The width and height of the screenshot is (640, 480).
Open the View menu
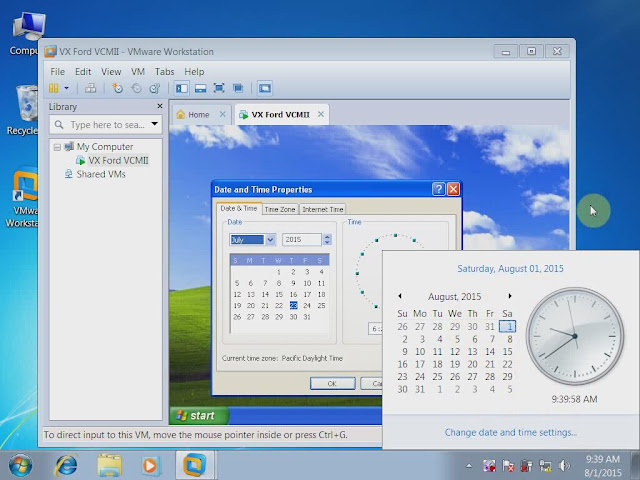pyautogui.click(x=111, y=71)
